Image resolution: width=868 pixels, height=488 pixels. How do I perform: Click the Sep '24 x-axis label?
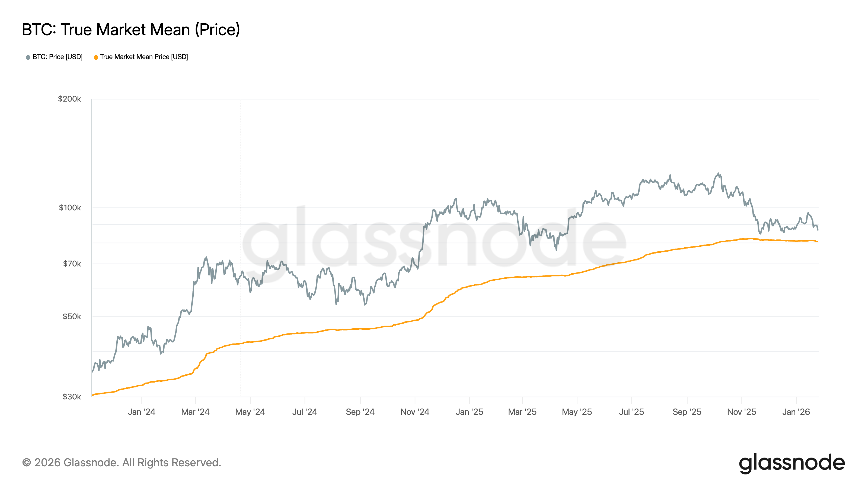pos(360,412)
